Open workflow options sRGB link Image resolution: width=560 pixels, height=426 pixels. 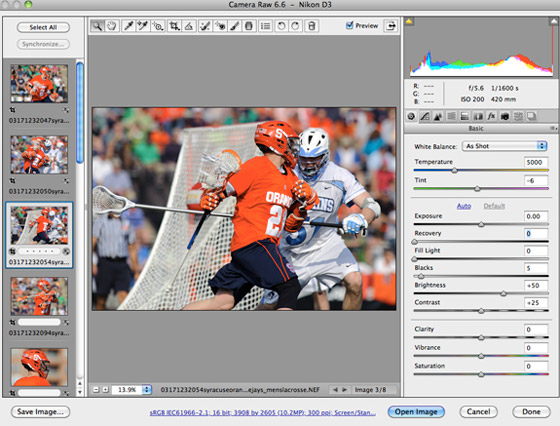(262, 412)
